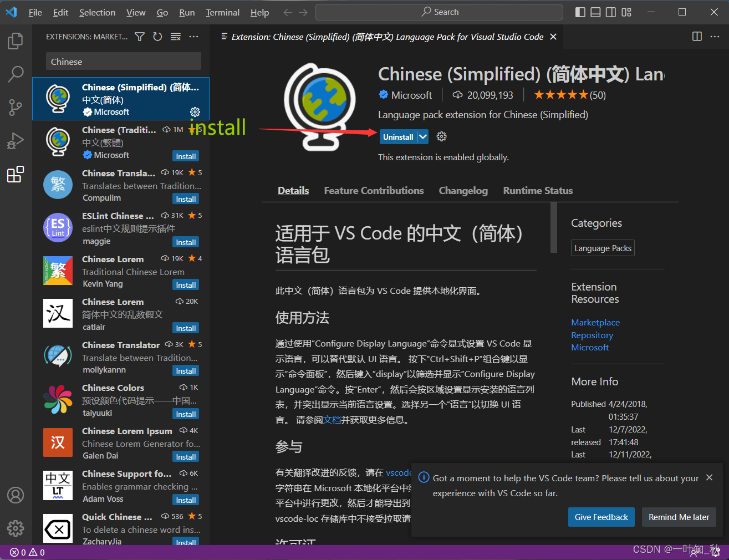
Task: Clear extensions search results icon
Action: pos(176,37)
